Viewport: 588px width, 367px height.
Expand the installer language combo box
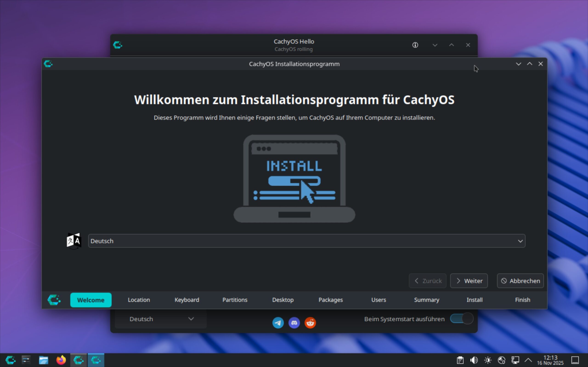(306, 241)
